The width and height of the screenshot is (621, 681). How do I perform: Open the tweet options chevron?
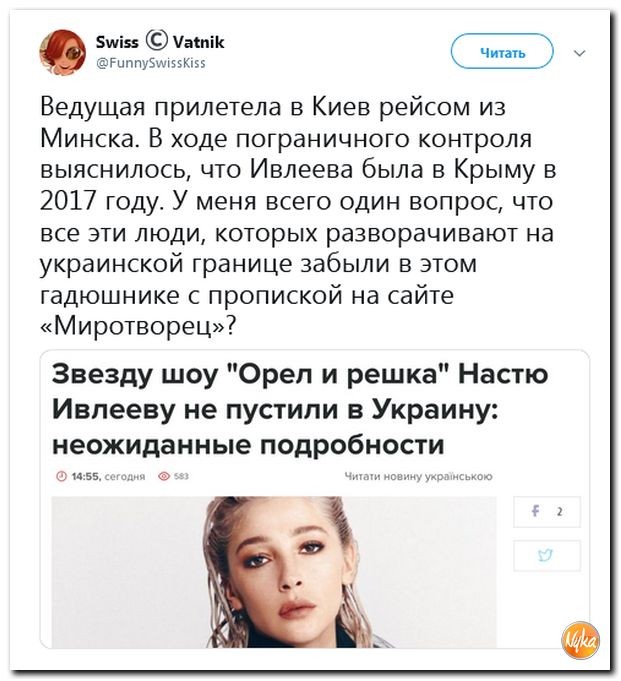[x=580, y=53]
